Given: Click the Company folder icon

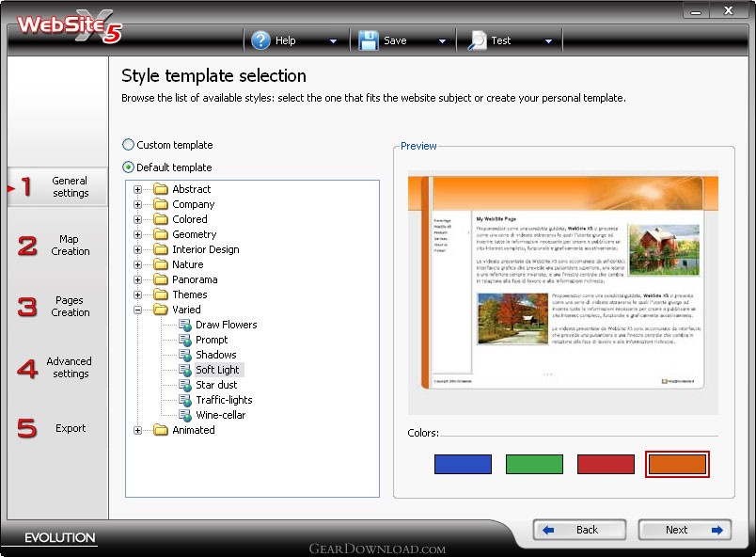Looking at the screenshot, I should click(161, 204).
